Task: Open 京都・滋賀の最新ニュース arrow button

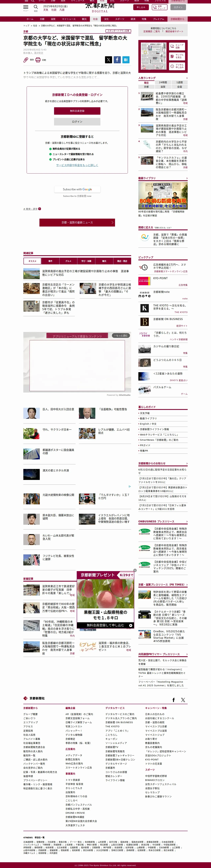Action: (77, 222)
